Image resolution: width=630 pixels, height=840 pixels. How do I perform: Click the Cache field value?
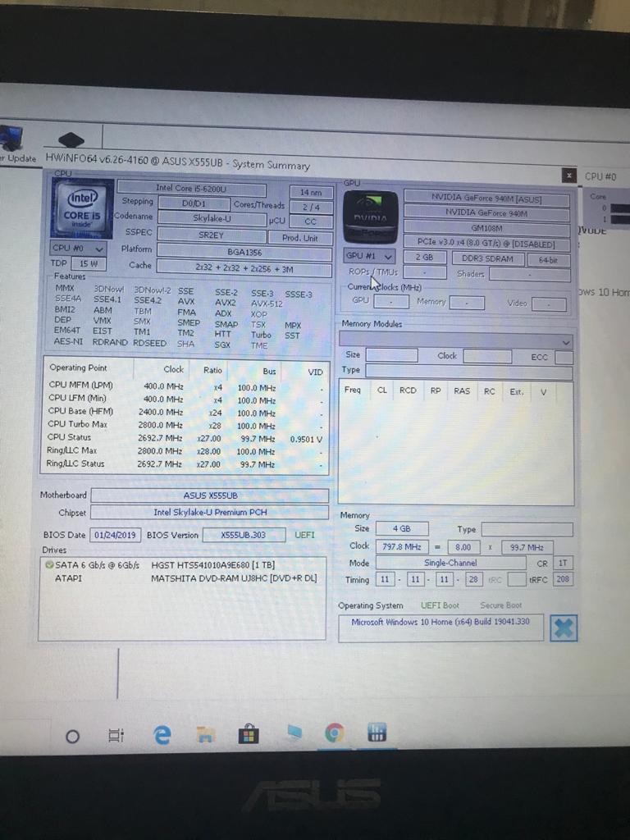[244, 269]
